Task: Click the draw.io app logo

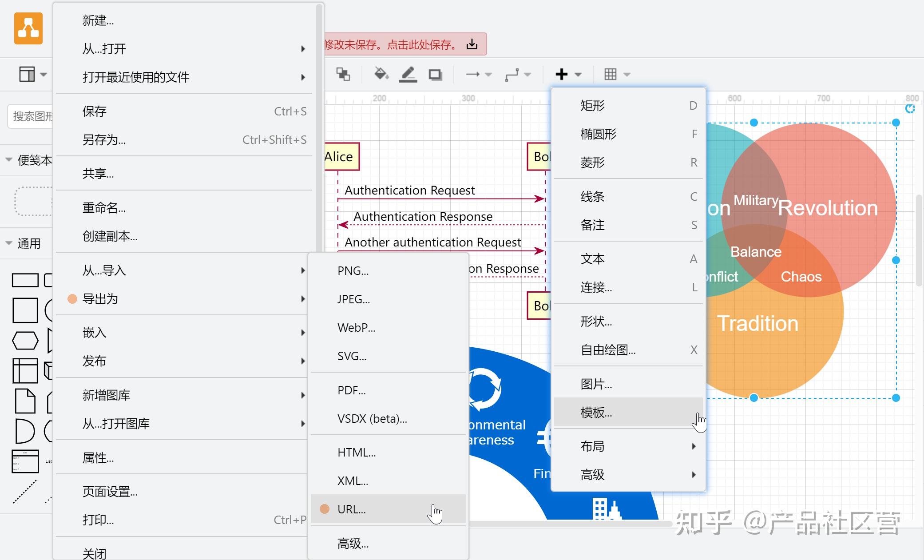Action: (x=28, y=28)
